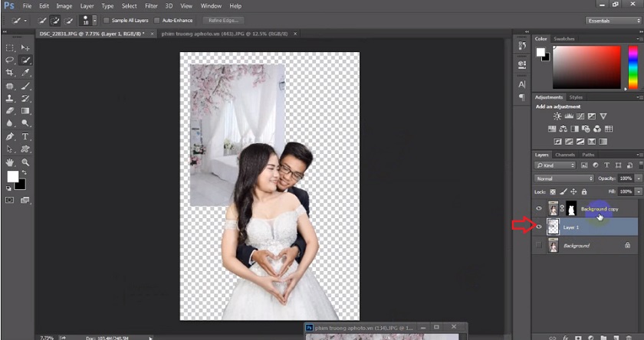Select the Brush tool in the toolbox
The height and width of the screenshot is (340, 644).
25,86
